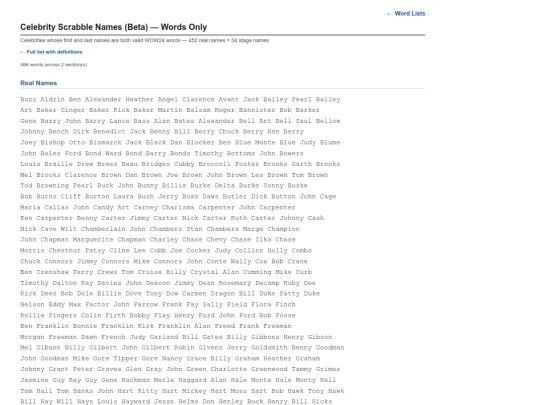
Task: Click the name Buzz Aldrin
Action: 42,100
